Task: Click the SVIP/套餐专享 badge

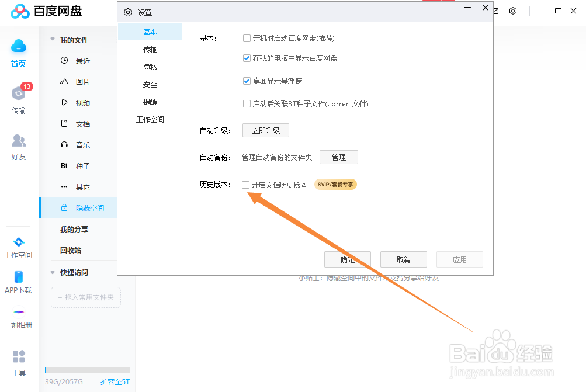Action: [x=335, y=185]
